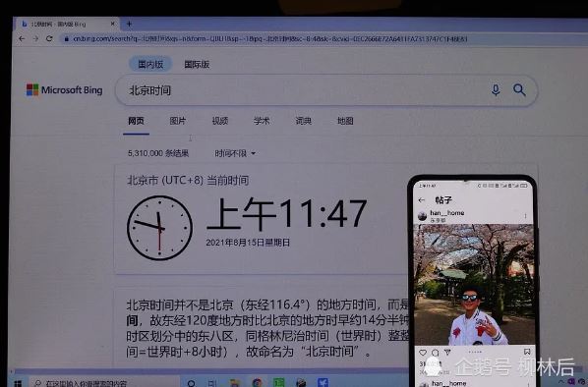Tap the cherry blossom post photo
The height and width of the screenshot is (387, 588).
pyautogui.click(x=474, y=285)
